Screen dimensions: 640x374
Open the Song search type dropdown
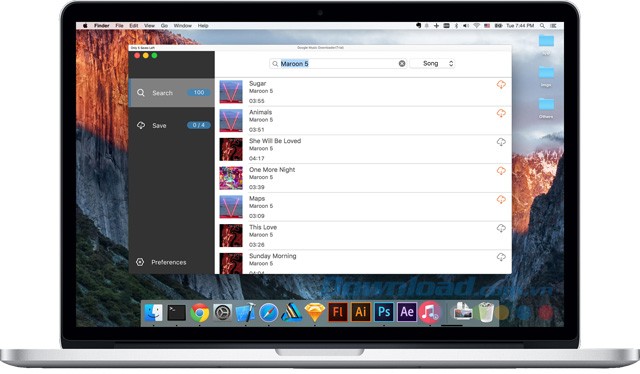[x=432, y=63]
